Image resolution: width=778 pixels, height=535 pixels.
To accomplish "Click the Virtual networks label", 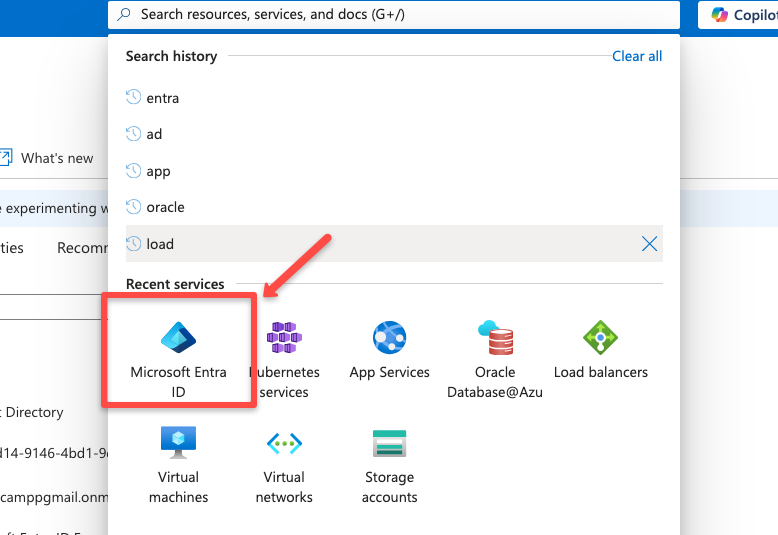I will (284, 487).
